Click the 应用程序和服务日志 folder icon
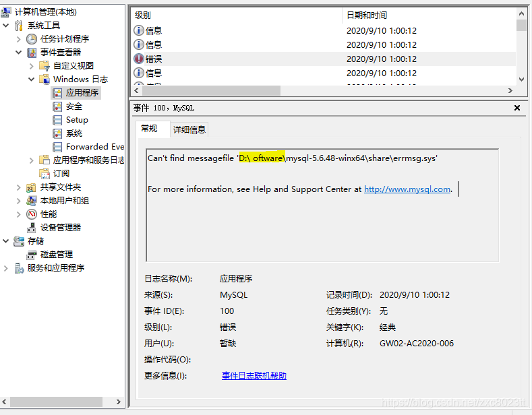 point(45,160)
